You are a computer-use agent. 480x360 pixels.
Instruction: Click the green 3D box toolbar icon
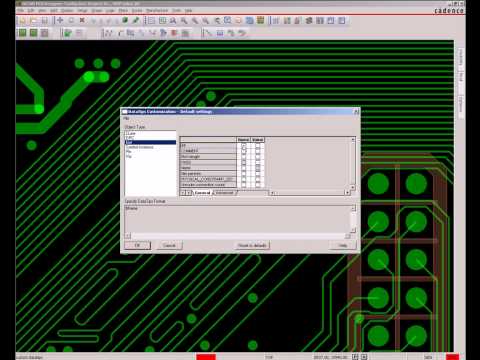[x=125, y=20]
